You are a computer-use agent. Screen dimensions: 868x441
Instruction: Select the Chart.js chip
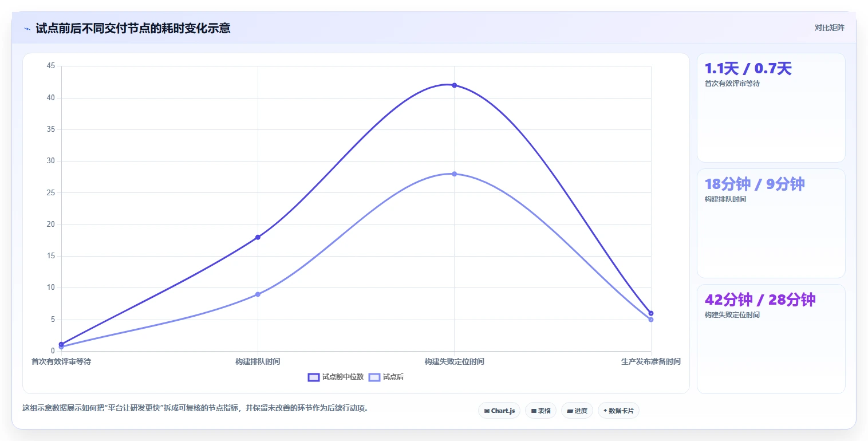(x=499, y=411)
